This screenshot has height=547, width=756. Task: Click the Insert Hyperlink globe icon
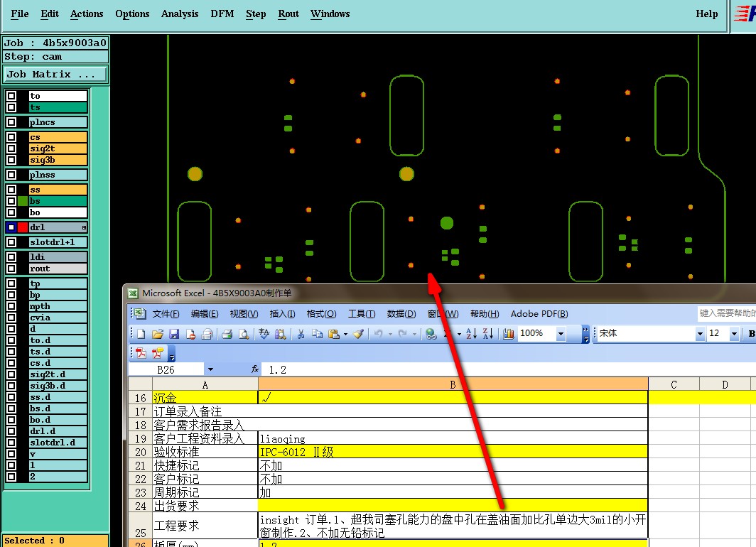pos(431,333)
